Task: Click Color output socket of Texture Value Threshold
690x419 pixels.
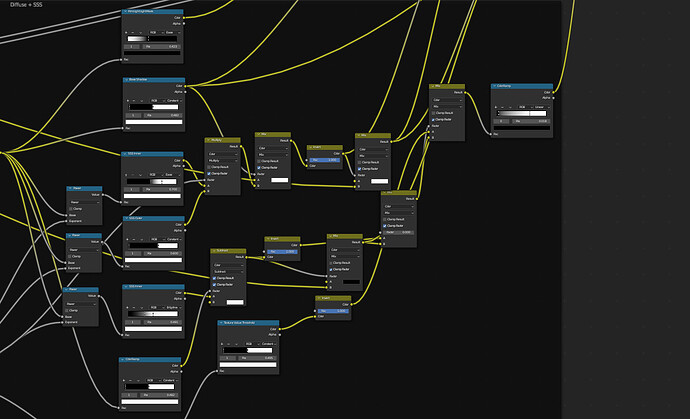Action: [279, 329]
